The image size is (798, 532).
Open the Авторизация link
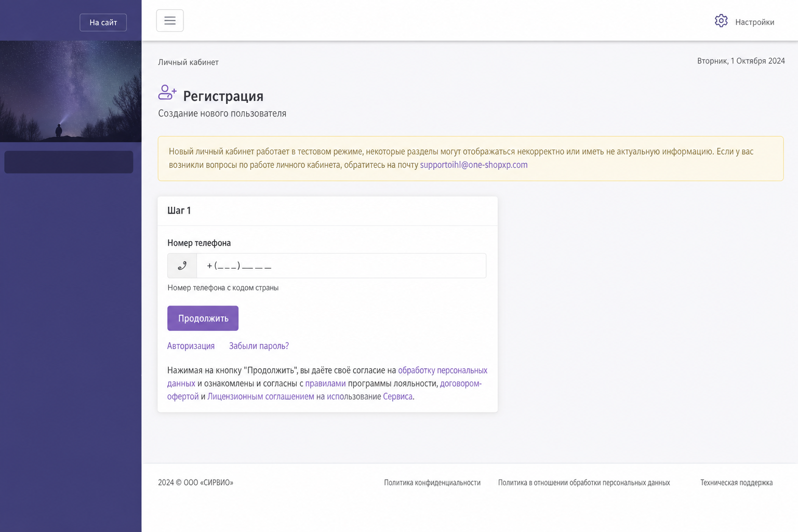pyautogui.click(x=191, y=346)
